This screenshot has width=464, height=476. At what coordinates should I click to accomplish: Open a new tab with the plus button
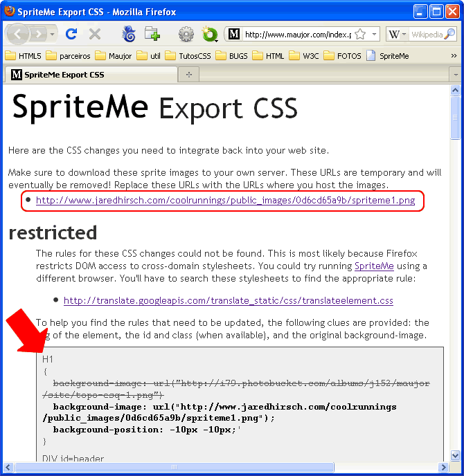coord(188,74)
